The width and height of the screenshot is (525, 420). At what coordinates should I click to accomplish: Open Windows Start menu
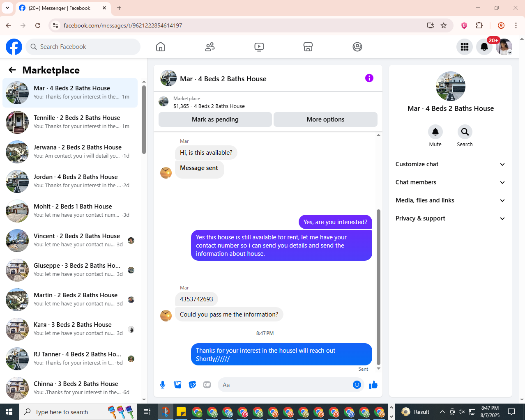point(9,412)
